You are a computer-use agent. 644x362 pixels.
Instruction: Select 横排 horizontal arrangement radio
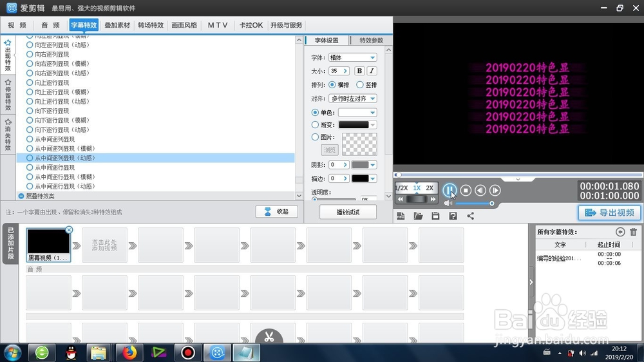(x=332, y=84)
